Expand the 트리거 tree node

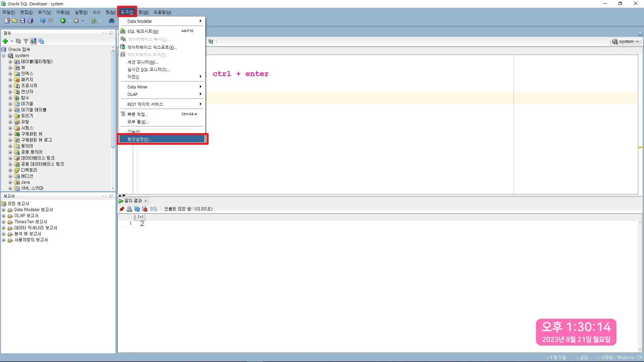click(x=10, y=116)
